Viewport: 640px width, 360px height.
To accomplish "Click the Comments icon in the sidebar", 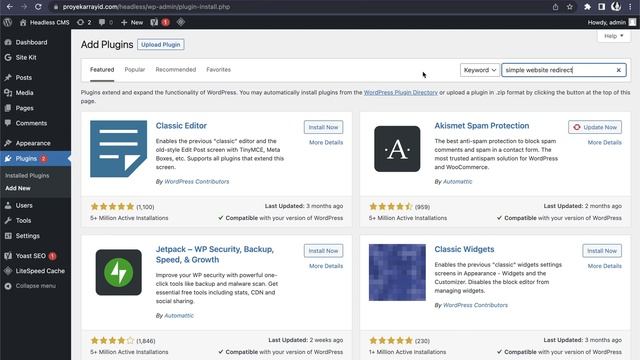I will [8, 123].
